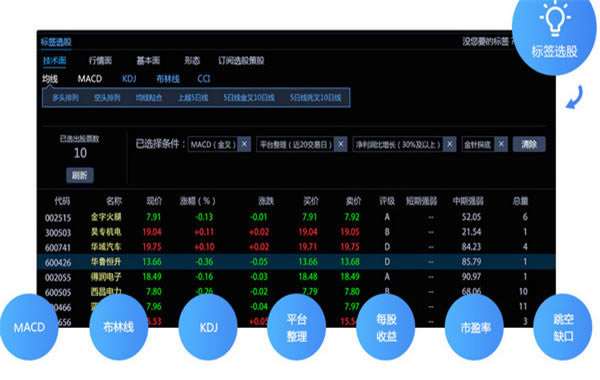Click the MACD circle bubble

pyautogui.click(x=29, y=327)
